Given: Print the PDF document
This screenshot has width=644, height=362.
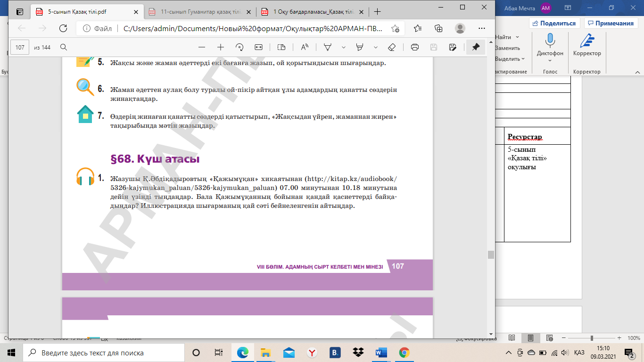Looking at the screenshot, I should (x=415, y=47).
